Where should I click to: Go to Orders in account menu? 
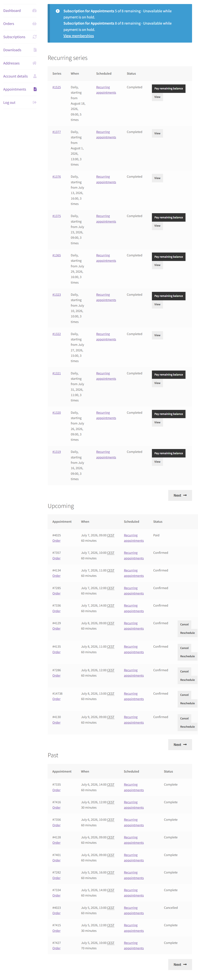[x=9, y=24]
